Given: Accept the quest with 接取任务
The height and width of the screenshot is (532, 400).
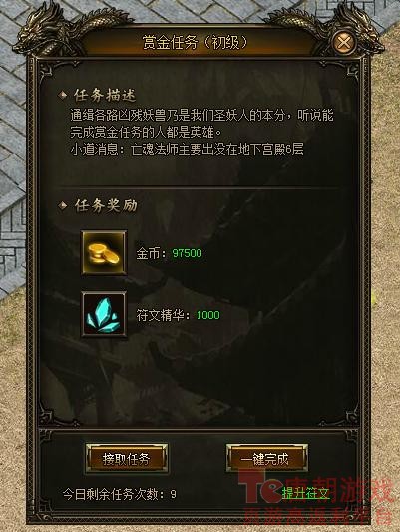Looking at the screenshot, I should point(127,459).
